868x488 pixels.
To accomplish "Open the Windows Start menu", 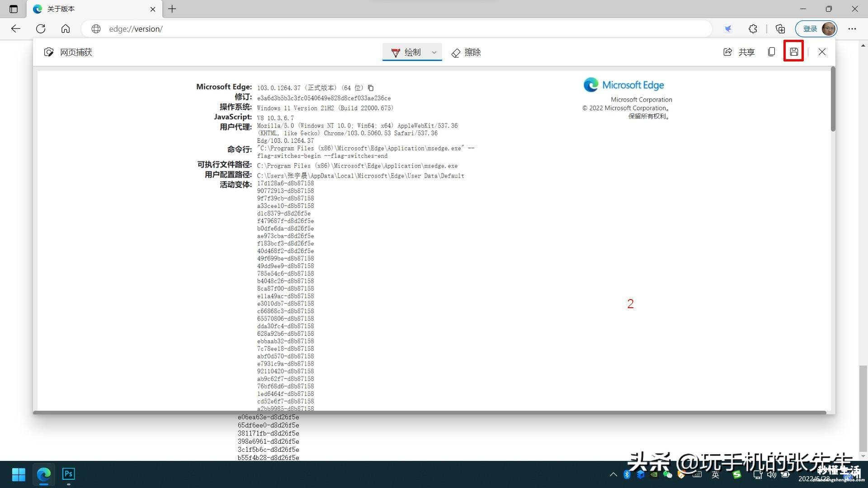I will point(19,474).
